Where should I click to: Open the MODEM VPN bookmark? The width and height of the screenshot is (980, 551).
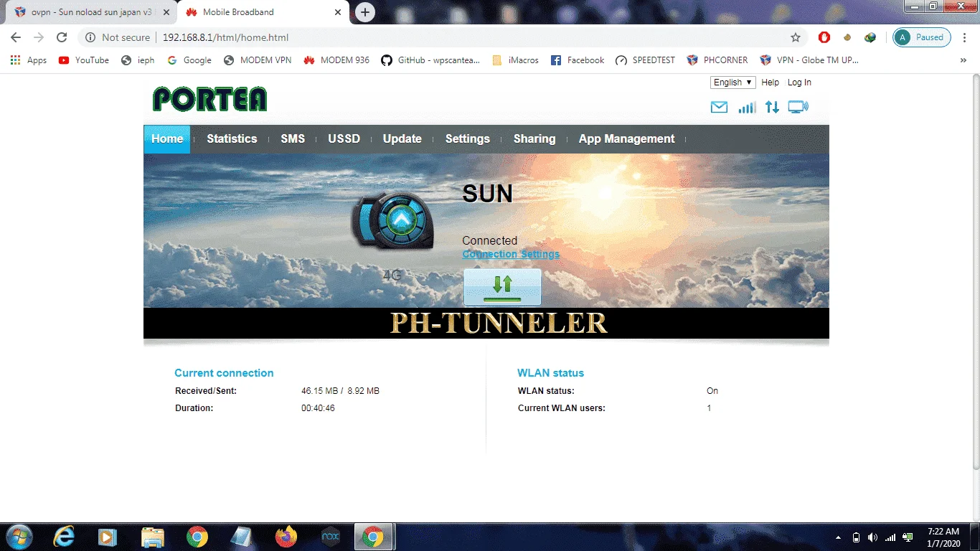click(258, 60)
